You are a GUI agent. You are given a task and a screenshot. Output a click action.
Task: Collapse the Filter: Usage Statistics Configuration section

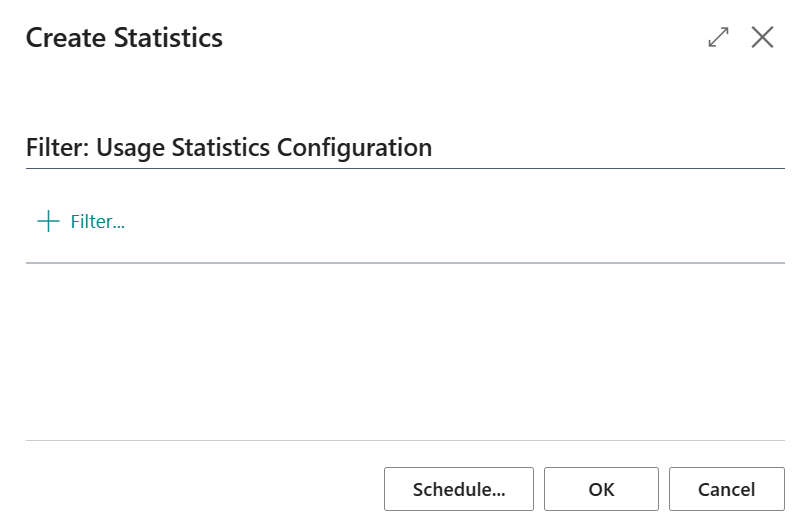pos(229,147)
